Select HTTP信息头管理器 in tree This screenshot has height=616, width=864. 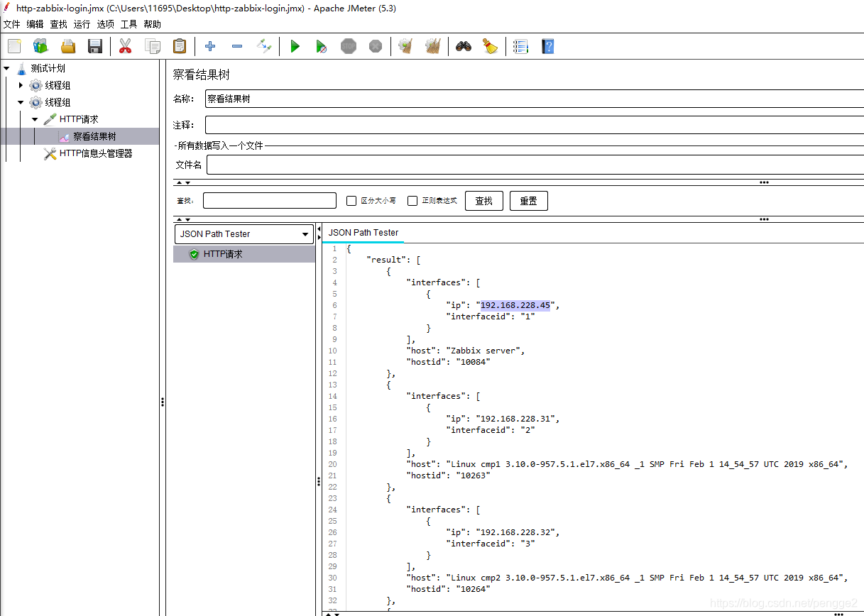(x=96, y=153)
